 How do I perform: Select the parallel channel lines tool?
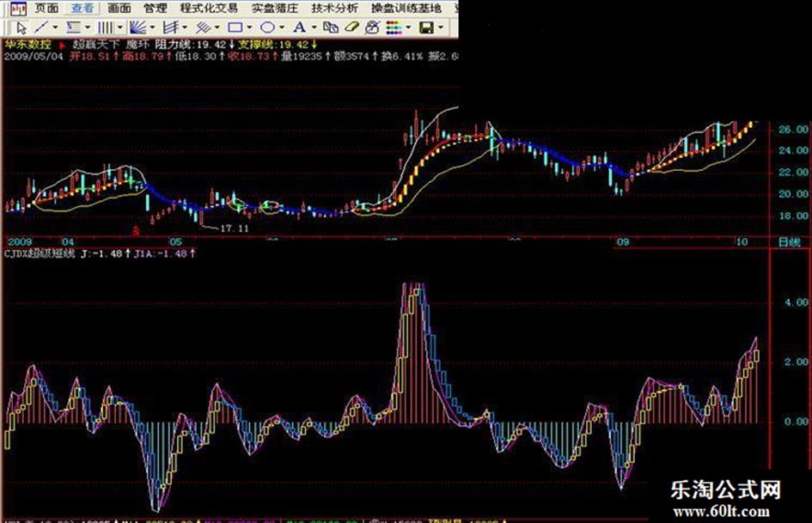coord(203,27)
